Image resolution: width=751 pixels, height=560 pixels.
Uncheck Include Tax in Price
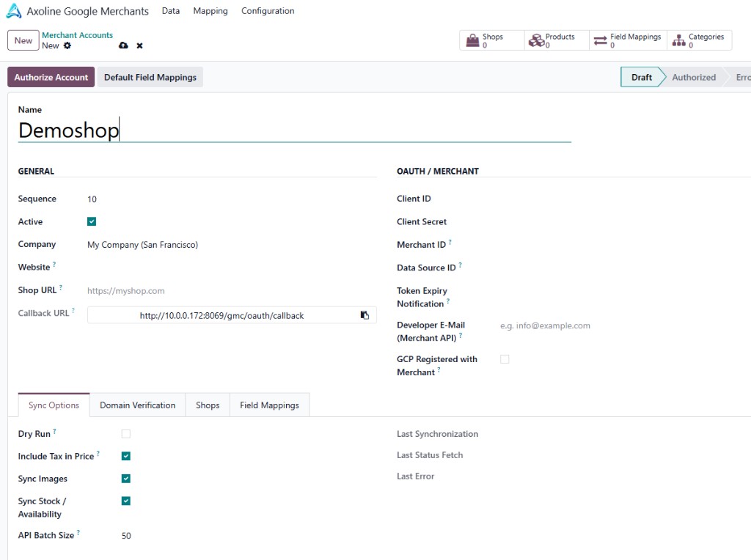[126, 456]
